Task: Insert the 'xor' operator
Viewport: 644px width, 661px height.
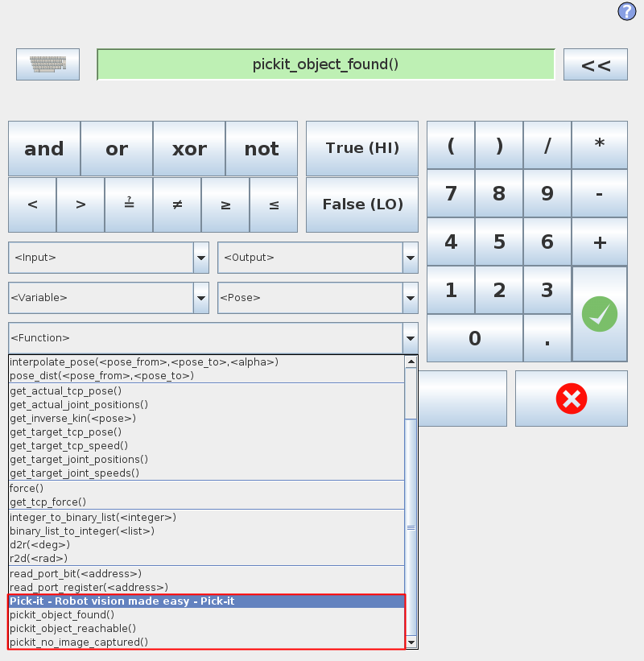Action: 189,148
